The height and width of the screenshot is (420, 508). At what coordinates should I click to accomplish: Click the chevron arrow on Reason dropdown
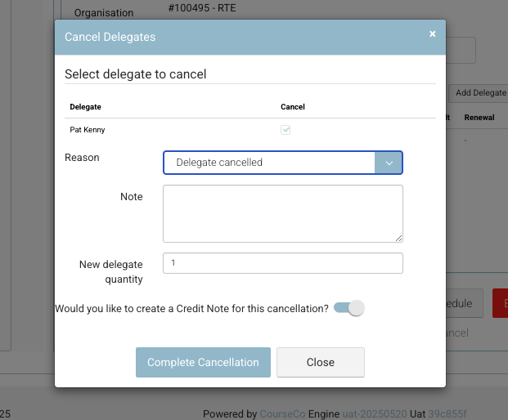389,163
